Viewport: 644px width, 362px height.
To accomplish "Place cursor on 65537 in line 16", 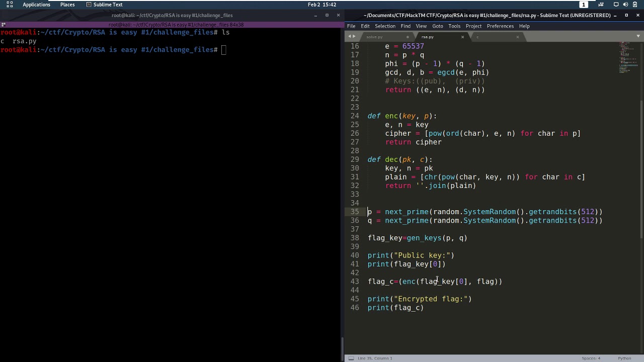I will point(413,46).
